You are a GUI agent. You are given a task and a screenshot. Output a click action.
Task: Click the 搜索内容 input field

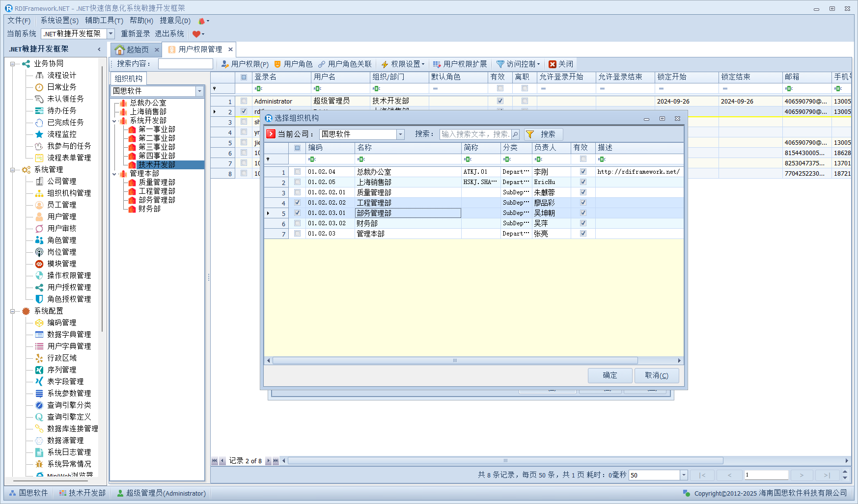(185, 64)
